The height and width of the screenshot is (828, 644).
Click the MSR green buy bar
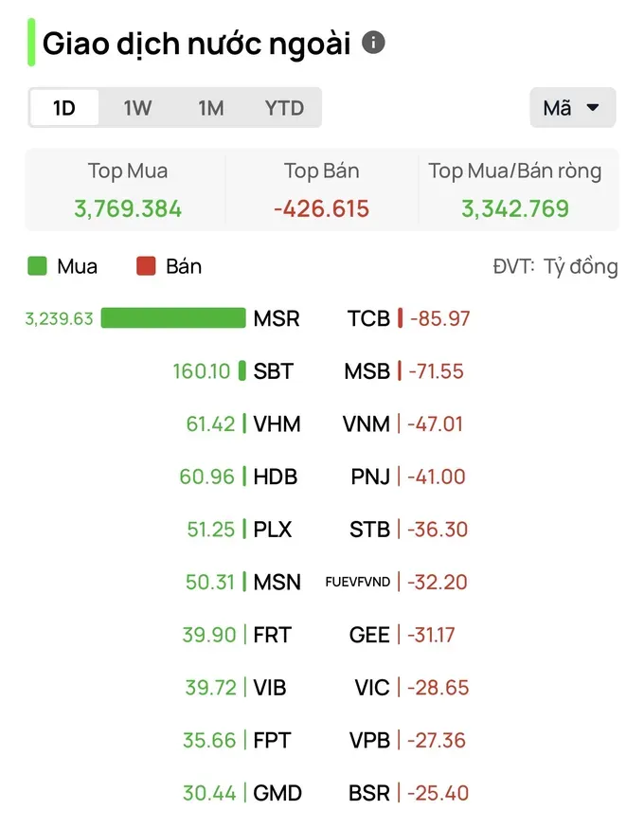coord(173,318)
